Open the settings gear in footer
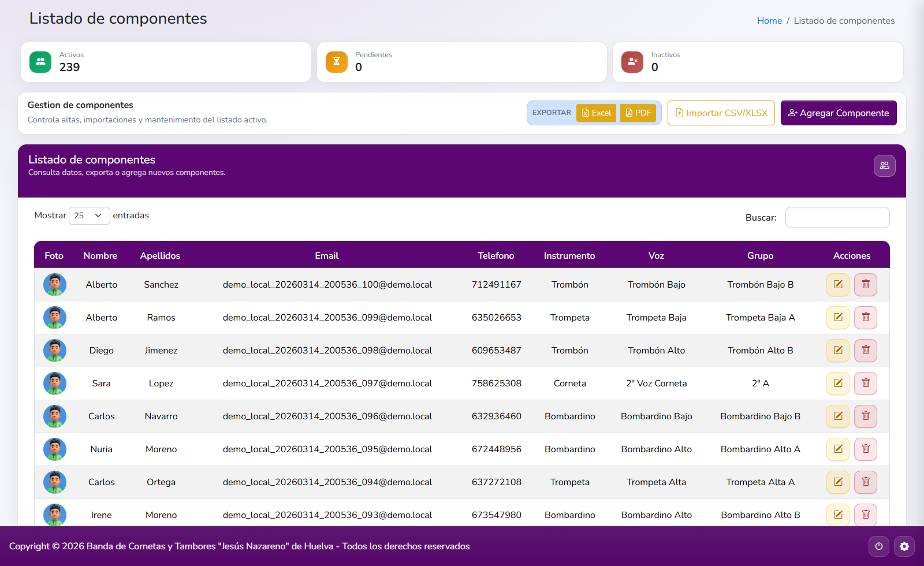 904,546
